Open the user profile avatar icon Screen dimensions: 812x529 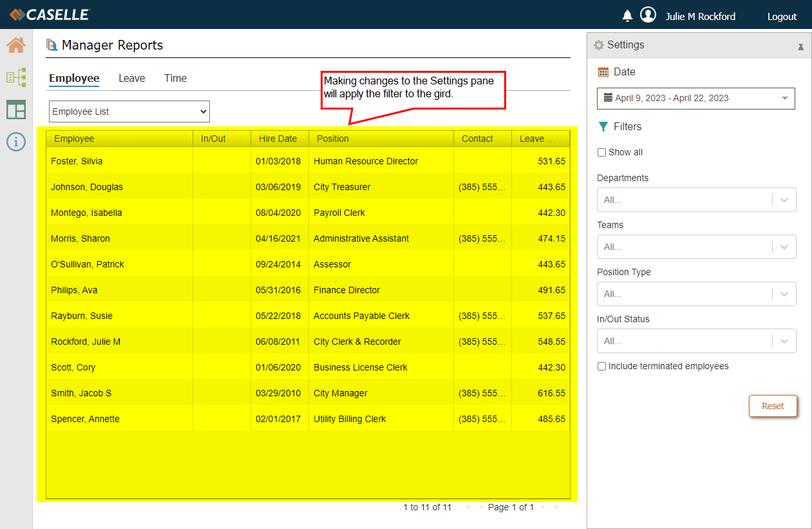tap(648, 15)
